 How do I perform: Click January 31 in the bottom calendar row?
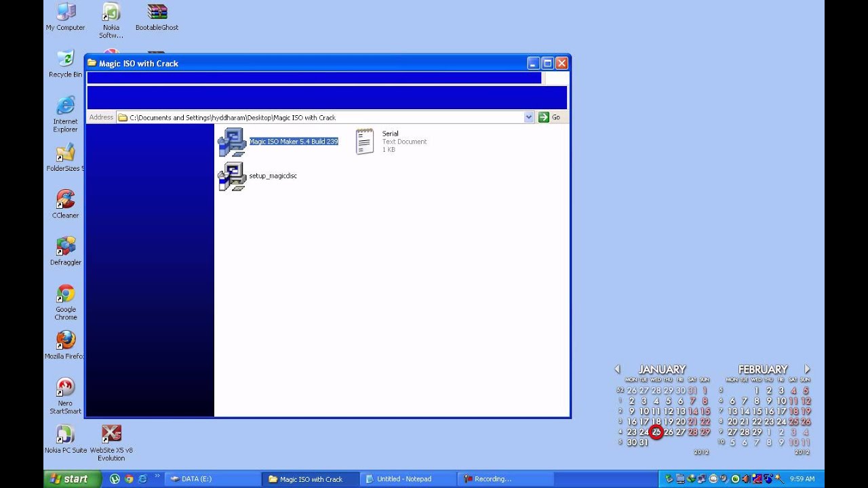(644, 442)
